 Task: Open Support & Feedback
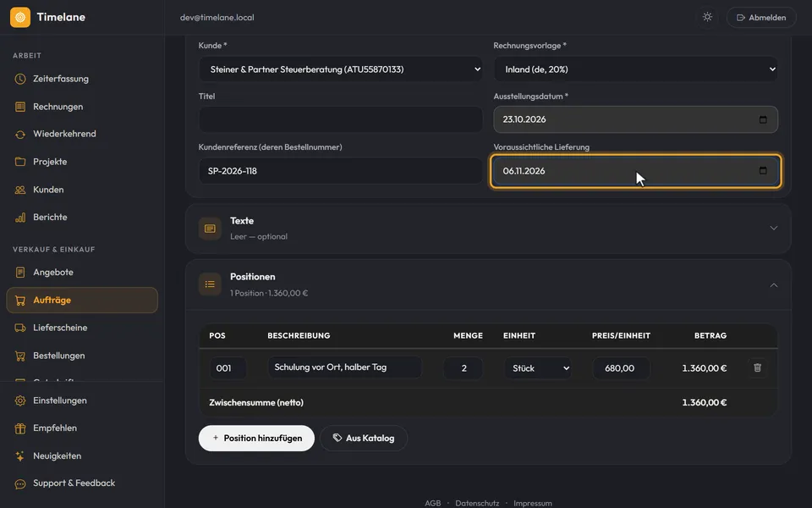click(82, 483)
